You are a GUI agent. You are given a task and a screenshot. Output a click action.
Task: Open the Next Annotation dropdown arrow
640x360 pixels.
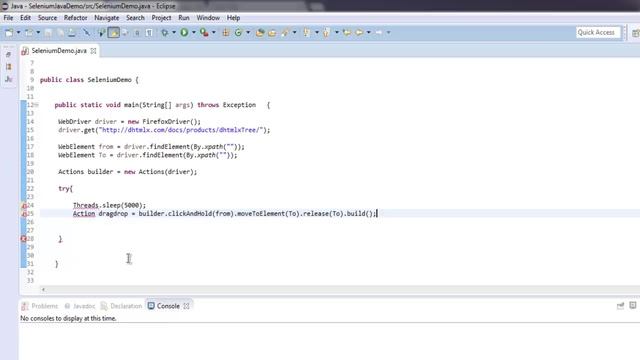coord(316,32)
